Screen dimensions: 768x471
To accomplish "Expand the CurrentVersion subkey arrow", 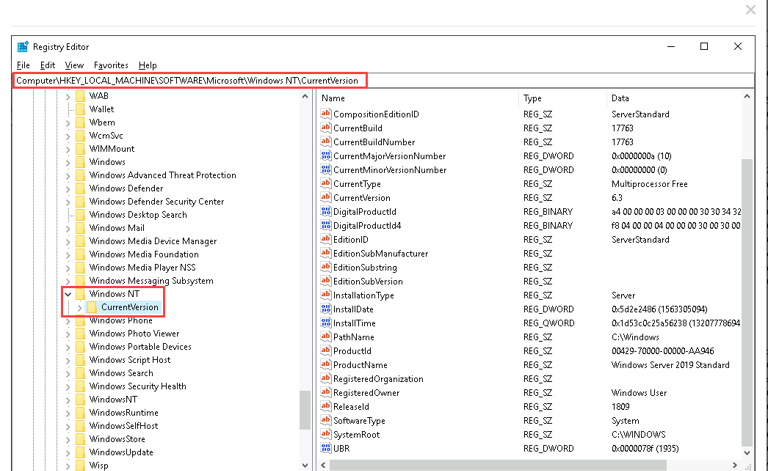I will pyautogui.click(x=79, y=307).
